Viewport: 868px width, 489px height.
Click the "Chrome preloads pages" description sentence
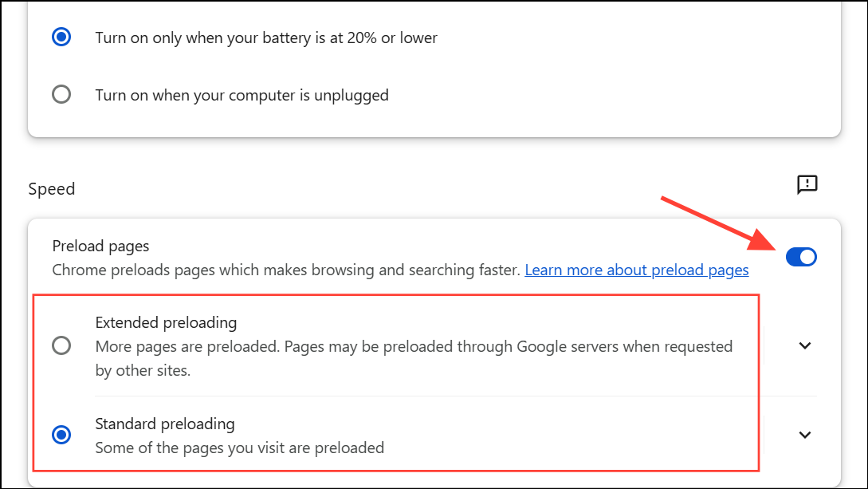point(285,270)
